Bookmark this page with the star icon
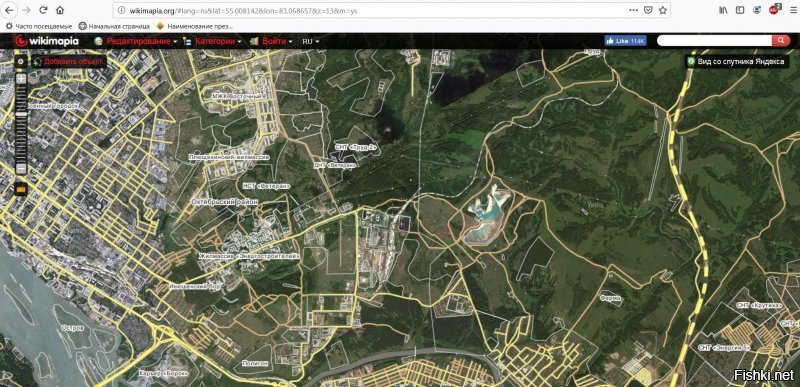The height and width of the screenshot is (387, 800). 662,10
